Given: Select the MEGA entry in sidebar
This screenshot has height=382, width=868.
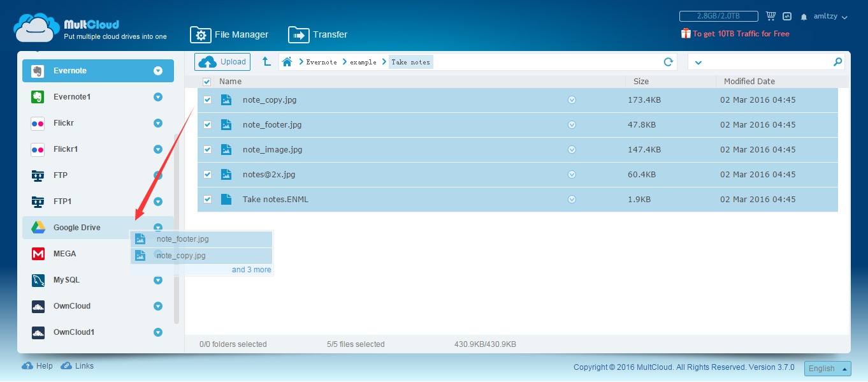Looking at the screenshot, I should click(x=98, y=254).
